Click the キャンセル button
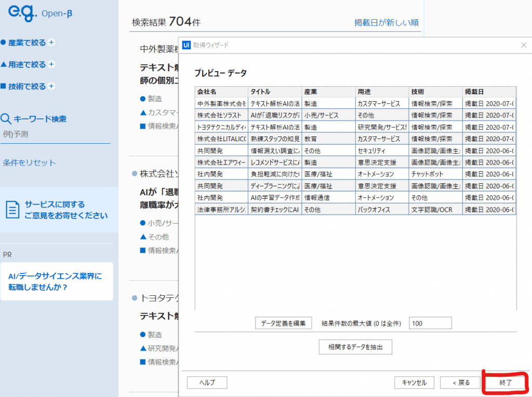Viewport: 532px width, 397px height. click(414, 382)
